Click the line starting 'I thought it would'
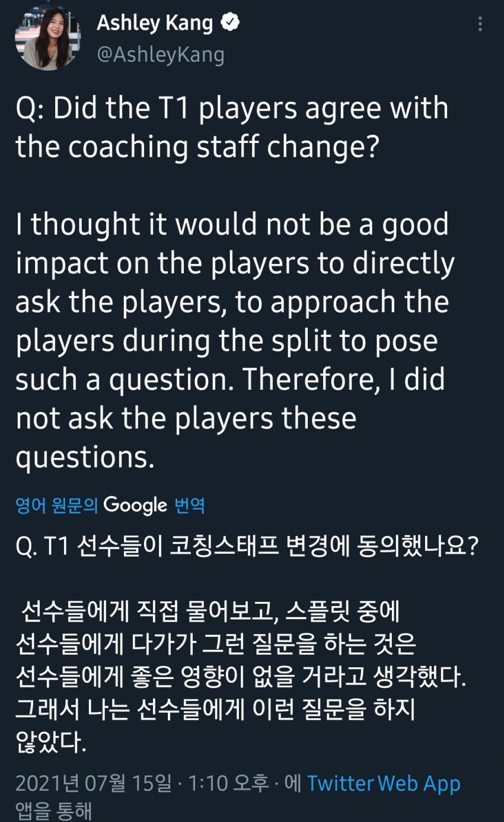Screen dimensions: 504x822 click(x=232, y=225)
